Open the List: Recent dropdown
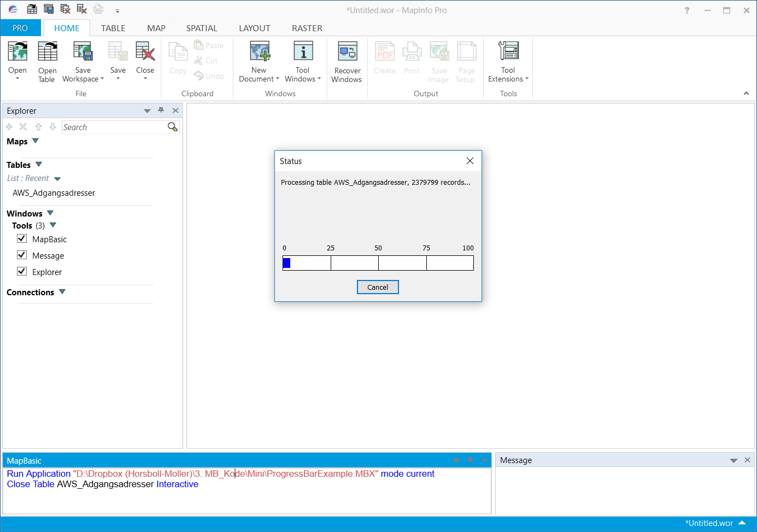Image resolution: width=757 pixels, height=532 pixels. (57, 178)
